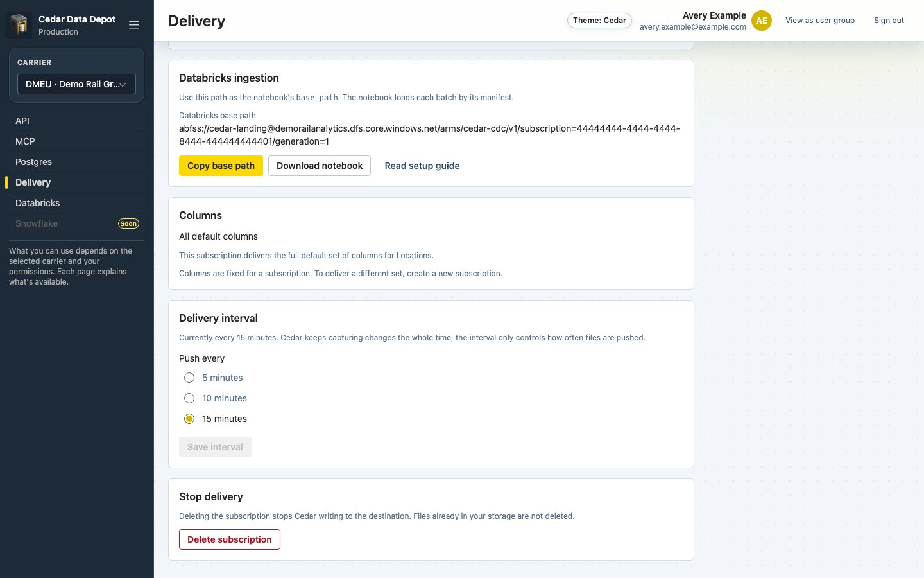Select Delivery in the sidebar
The width and height of the screenshot is (924, 578).
[x=76, y=182]
